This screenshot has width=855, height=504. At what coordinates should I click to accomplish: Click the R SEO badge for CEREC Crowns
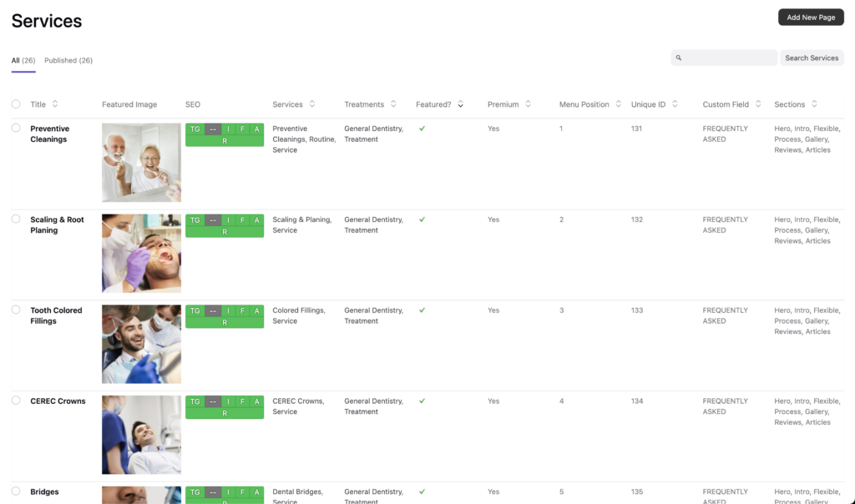click(225, 413)
